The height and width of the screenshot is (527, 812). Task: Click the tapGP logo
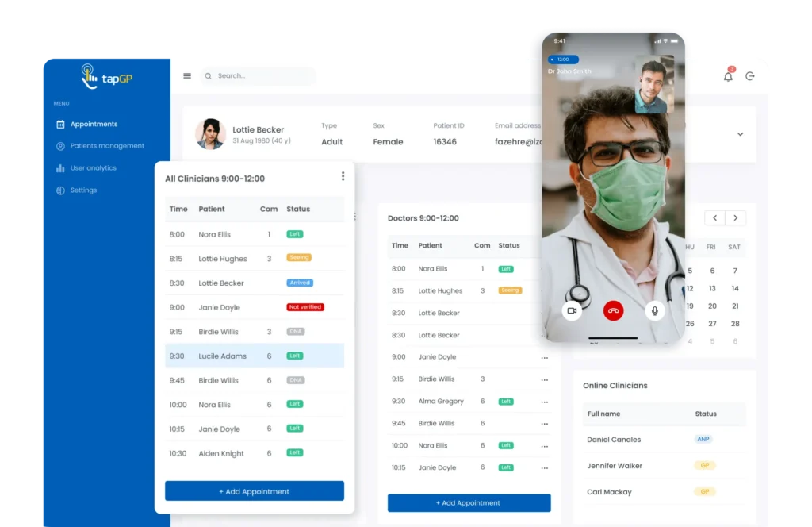click(105, 77)
